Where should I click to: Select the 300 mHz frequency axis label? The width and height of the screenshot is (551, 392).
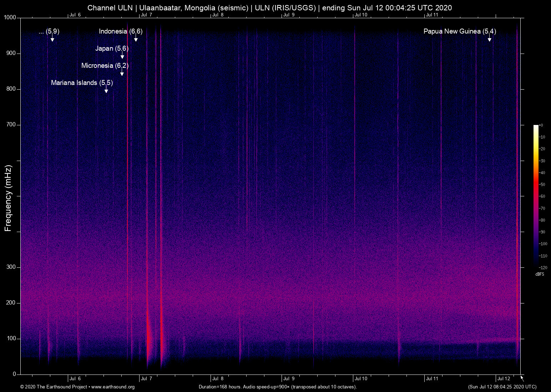[x=11, y=267]
